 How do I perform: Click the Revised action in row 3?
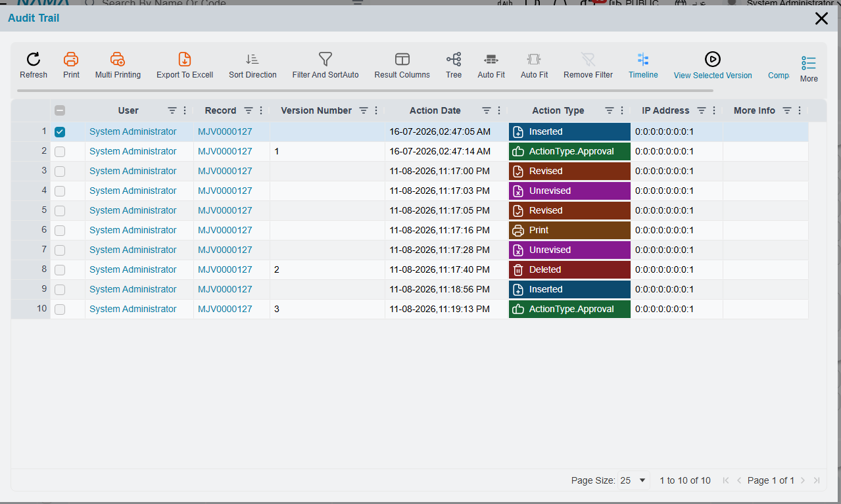point(569,171)
